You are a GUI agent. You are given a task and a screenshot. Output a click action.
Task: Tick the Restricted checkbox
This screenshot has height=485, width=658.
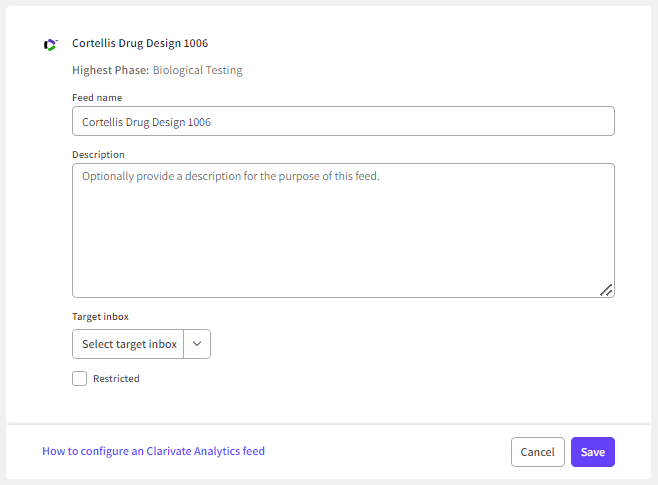79,378
